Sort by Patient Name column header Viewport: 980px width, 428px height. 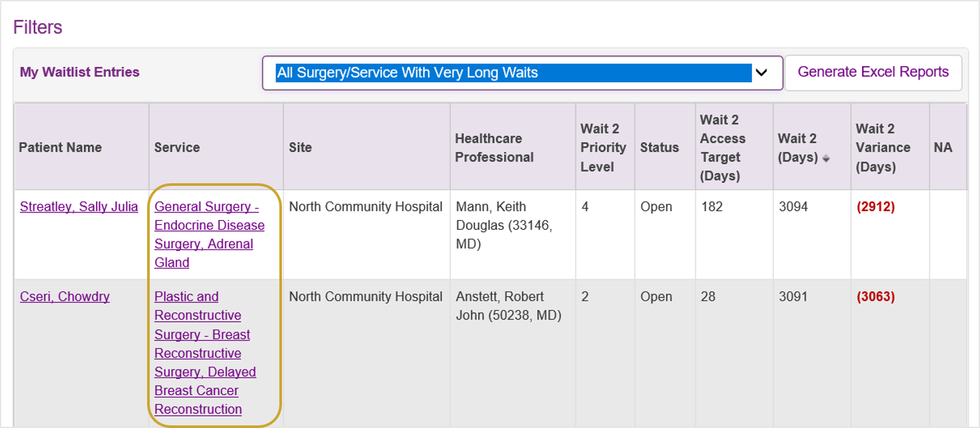(60, 147)
